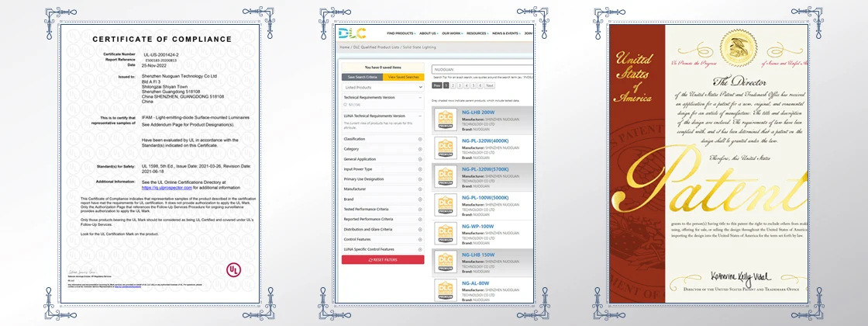Click the date '25-Nov-2022' on the certificate
Viewport: 868px width, 326px height.
(155, 64)
